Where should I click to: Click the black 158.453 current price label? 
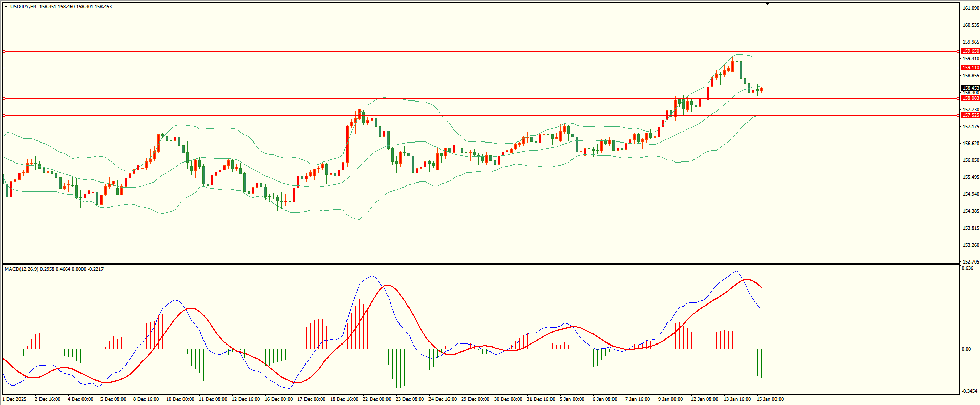[x=970, y=88]
